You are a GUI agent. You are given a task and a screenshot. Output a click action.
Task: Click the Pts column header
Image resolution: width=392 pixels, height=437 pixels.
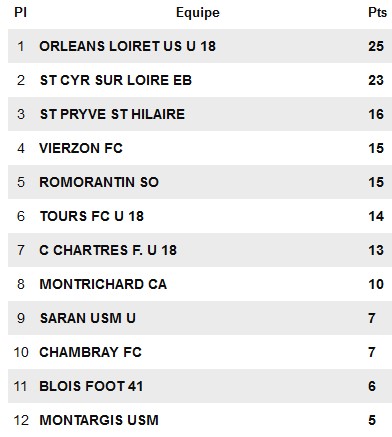coord(377,12)
